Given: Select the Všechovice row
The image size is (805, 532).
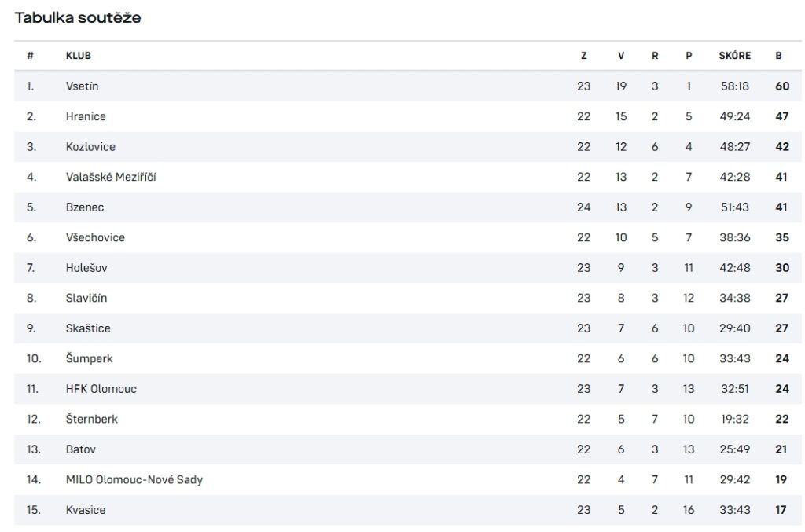Looking at the screenshot, I should tap(408, 237).
